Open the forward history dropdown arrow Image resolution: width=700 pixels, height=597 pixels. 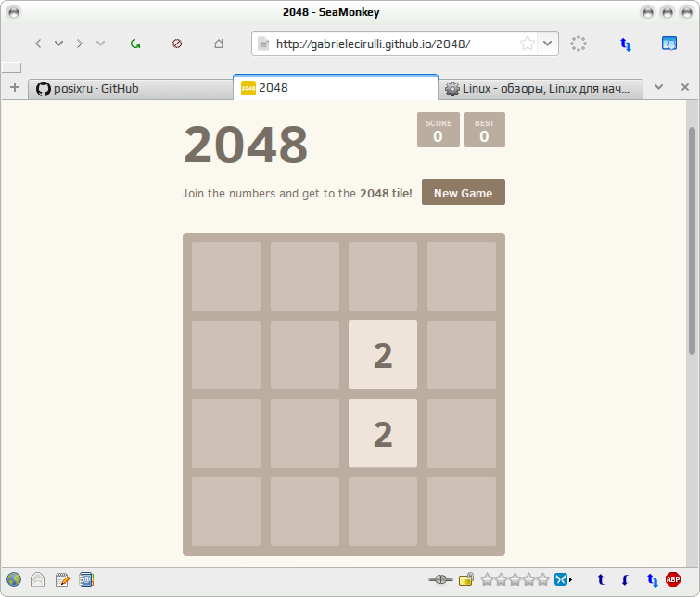click(100, 44)
